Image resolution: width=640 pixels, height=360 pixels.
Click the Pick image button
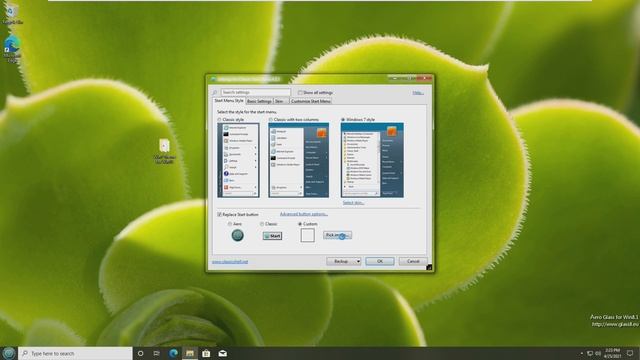(x=337, y=235)
